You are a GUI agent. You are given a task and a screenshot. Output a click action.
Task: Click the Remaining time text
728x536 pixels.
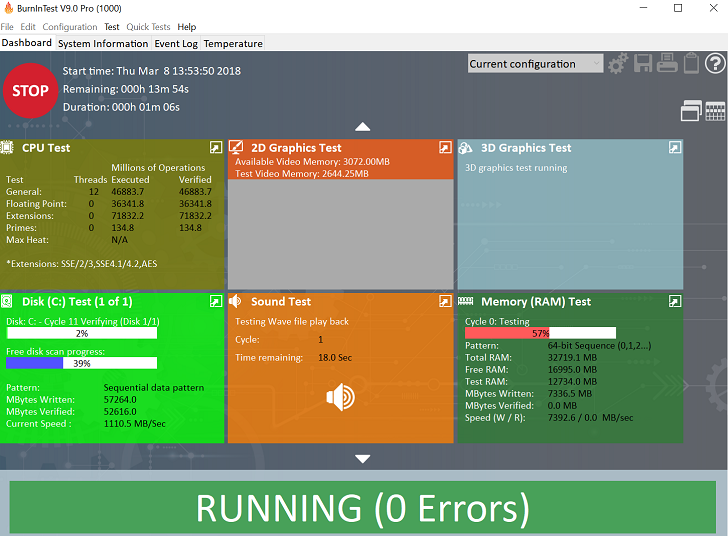126,89
